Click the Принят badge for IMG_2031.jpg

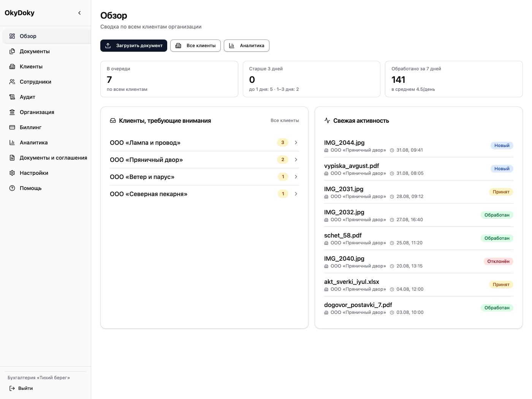(501, 192)
